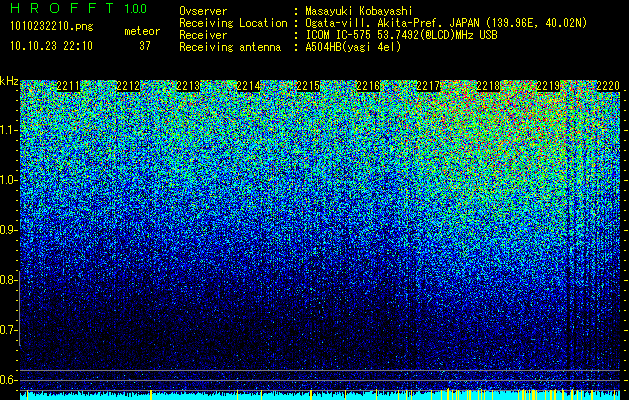Click the Receiving antenna label
This screenshot has width=629, height=400.
tap(230, 47)
